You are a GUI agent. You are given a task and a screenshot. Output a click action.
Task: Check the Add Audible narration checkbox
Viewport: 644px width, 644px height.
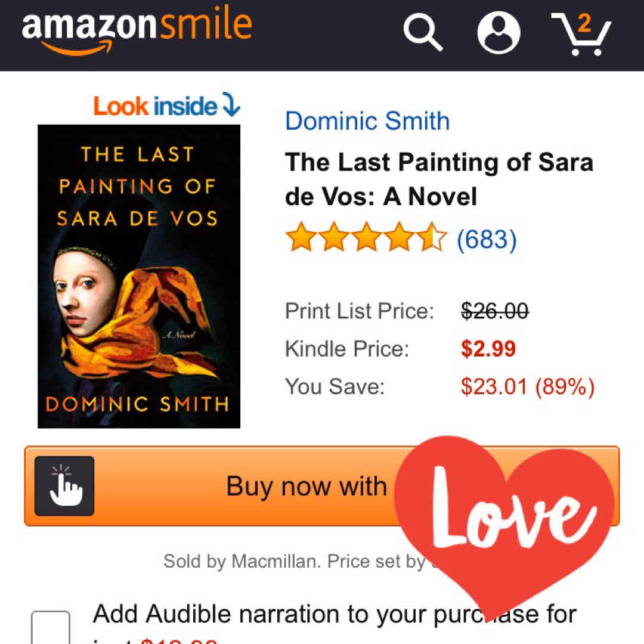pyautogui.click(x=51, y=627)
